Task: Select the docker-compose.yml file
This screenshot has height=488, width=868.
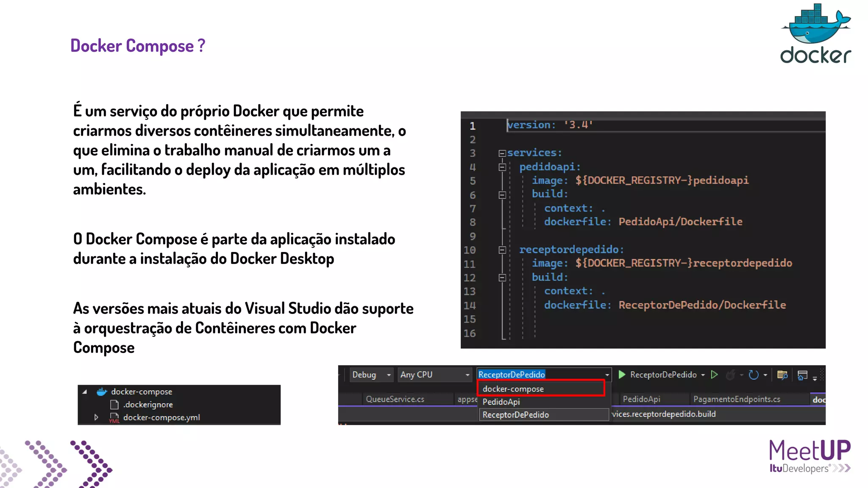Action: point(161,417)
